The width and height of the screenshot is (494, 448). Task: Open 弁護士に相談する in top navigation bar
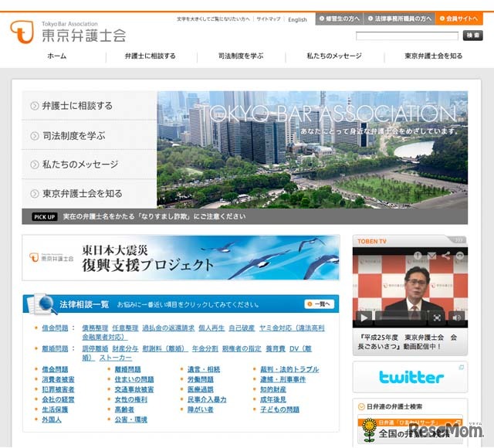(x=151, y=56)
